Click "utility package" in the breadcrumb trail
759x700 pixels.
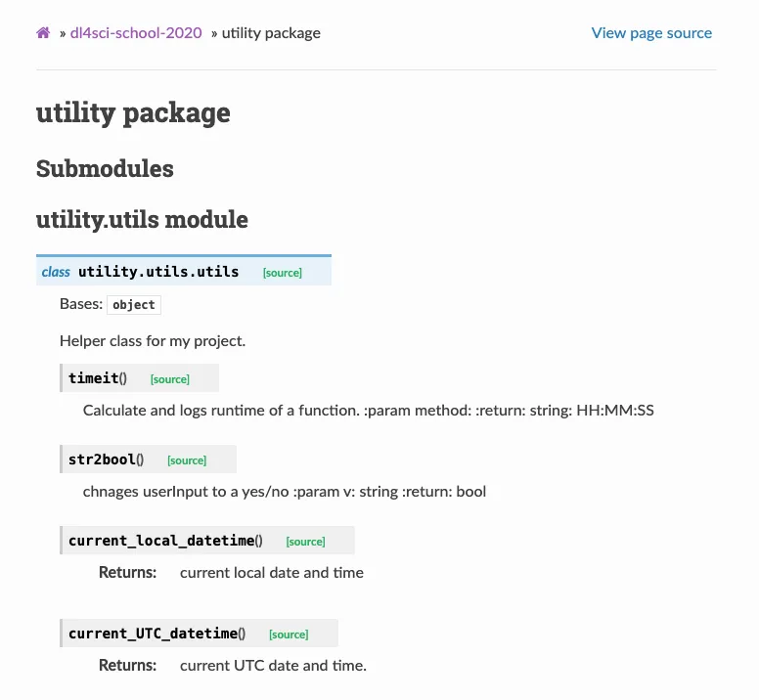pos(271,33)
